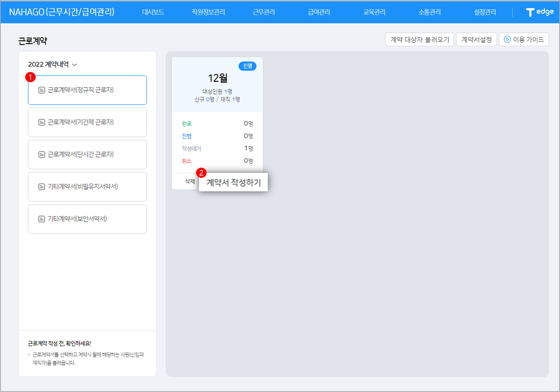
Task: Click the T edge logo
Action: click(540, 12)
